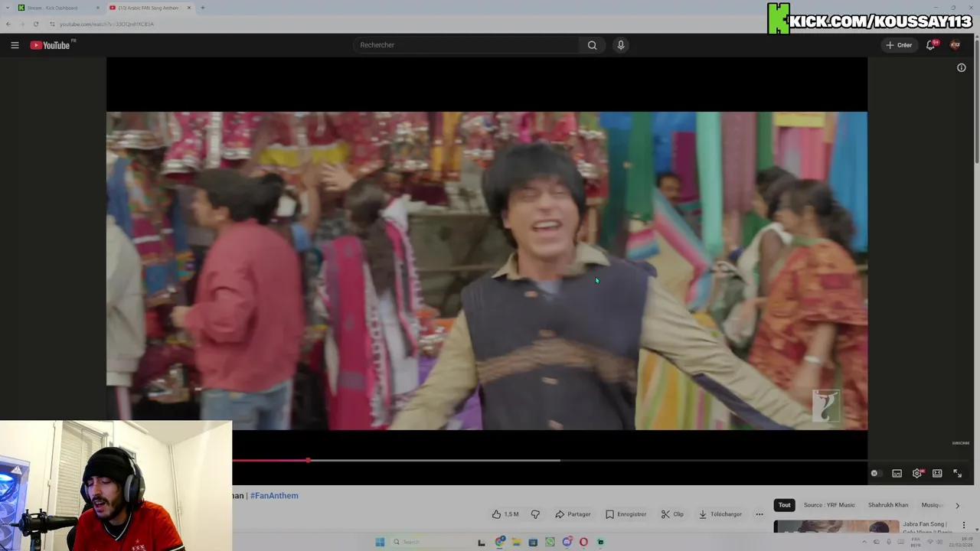Open a new browser tab
This screenshot has height=551, width=980.
coord(203,8)
